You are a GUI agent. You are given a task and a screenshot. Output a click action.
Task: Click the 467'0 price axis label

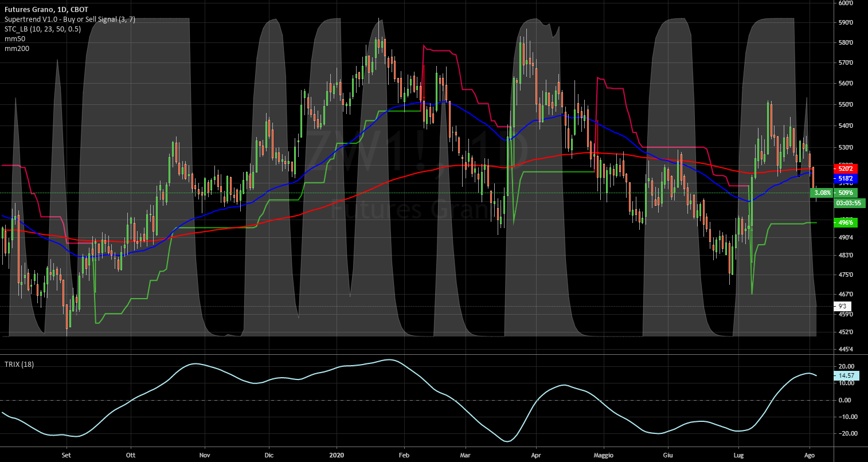click(x=846, y=294)
